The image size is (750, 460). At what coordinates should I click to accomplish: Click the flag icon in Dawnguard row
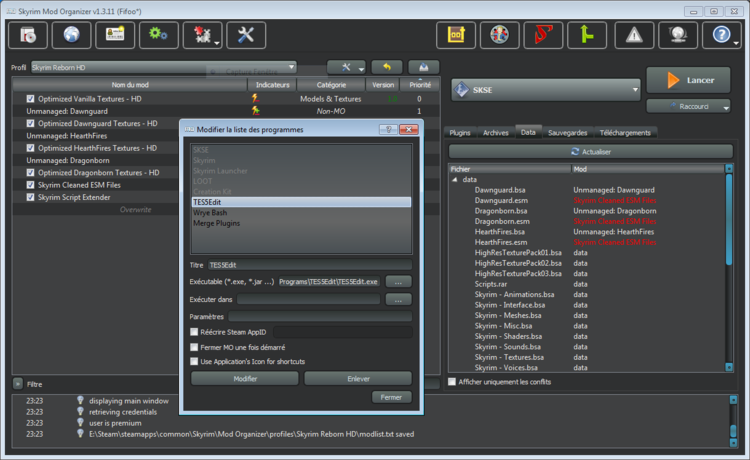[x=256, y=111]
